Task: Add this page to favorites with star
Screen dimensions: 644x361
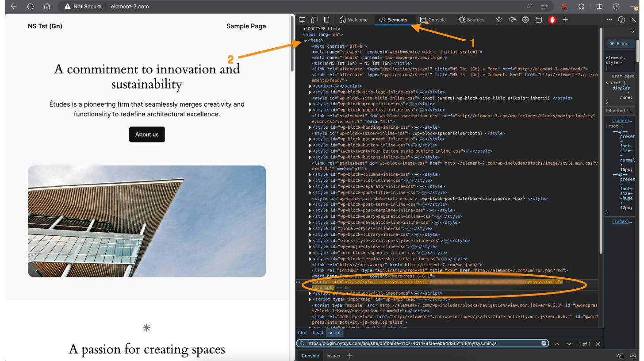Action: tap(544, 7)
